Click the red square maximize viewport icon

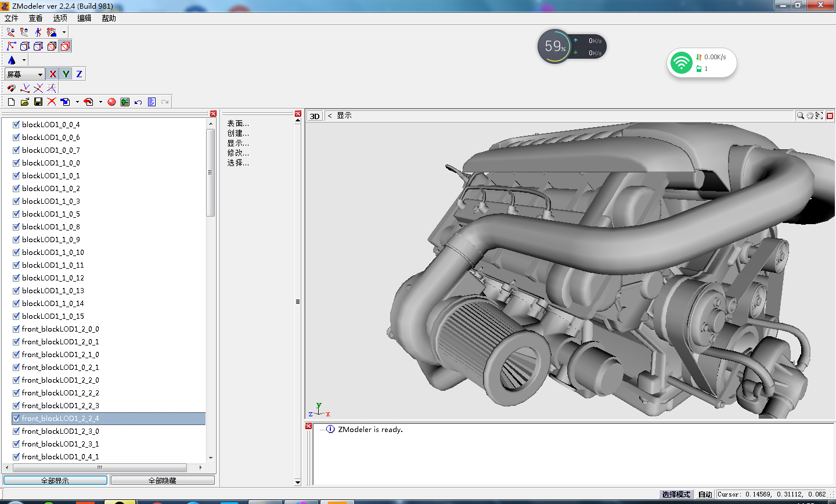(830, 116)
